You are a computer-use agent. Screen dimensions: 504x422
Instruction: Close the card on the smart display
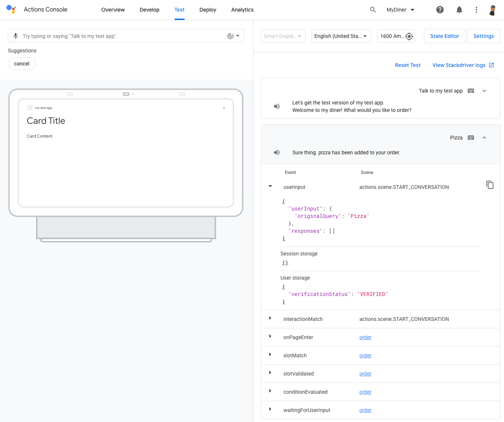224,108
